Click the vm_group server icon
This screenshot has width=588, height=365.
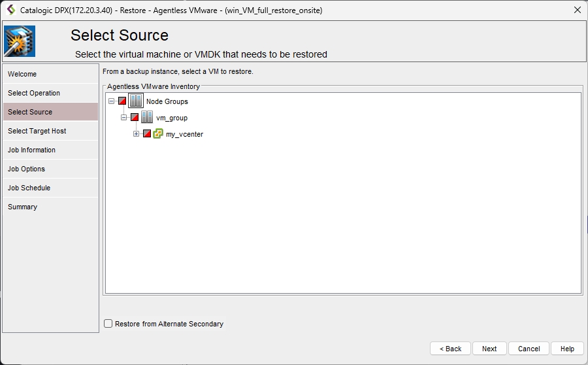coord(147,118)
